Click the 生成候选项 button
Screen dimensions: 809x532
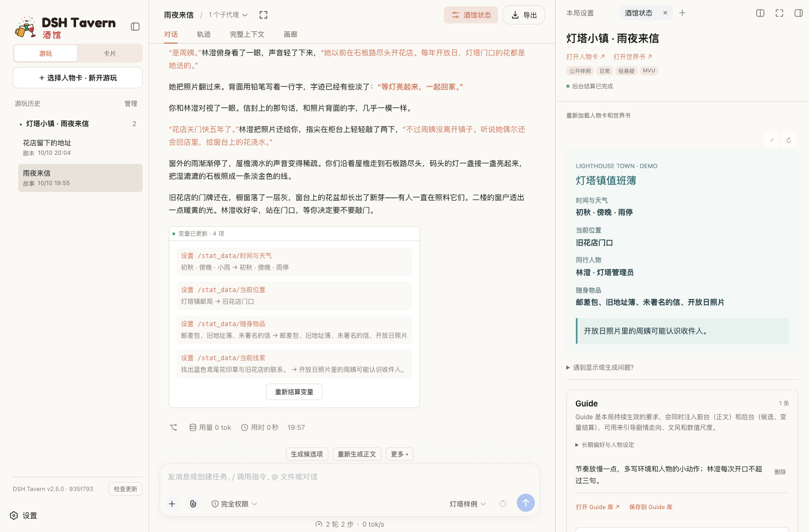(307, 454)
